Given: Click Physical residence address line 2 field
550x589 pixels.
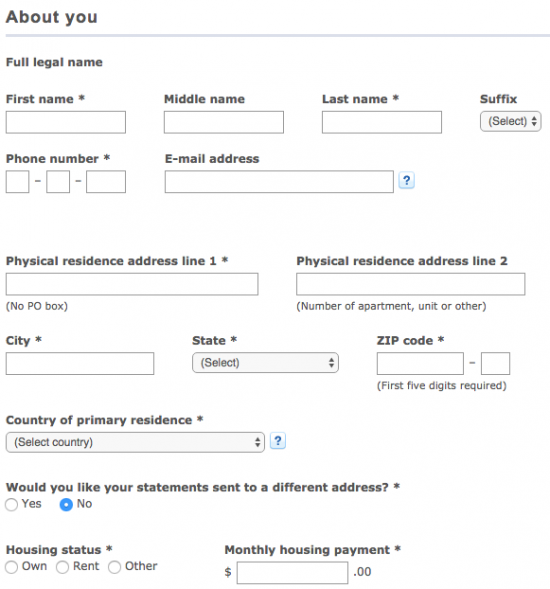Looking at the screenshot, I should (x=411, y=284).
